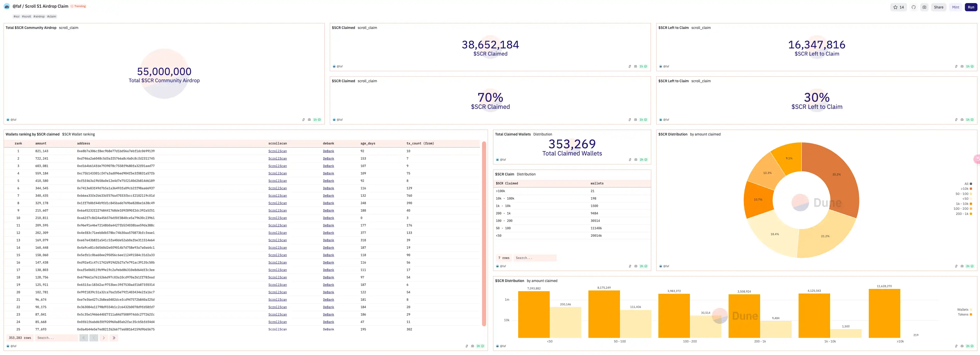Click camera icon on Total Claimed Wallets widget
This screenshot has height=355, width=980.
coord(636,160)
